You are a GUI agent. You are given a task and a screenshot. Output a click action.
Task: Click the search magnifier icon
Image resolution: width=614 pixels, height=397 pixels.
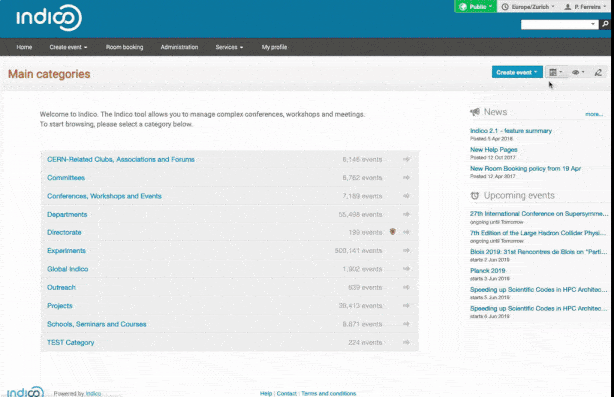coord(605,24)
